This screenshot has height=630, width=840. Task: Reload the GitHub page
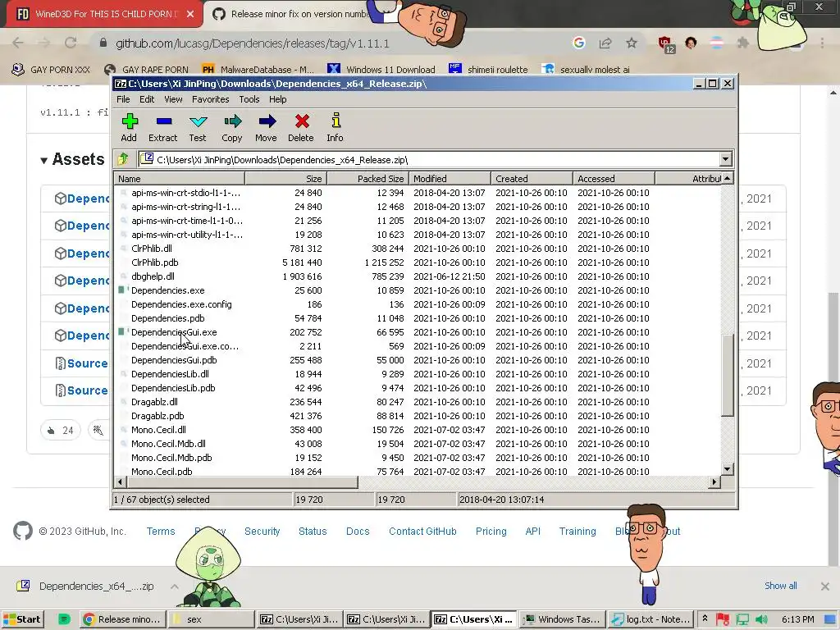[71, 43]
